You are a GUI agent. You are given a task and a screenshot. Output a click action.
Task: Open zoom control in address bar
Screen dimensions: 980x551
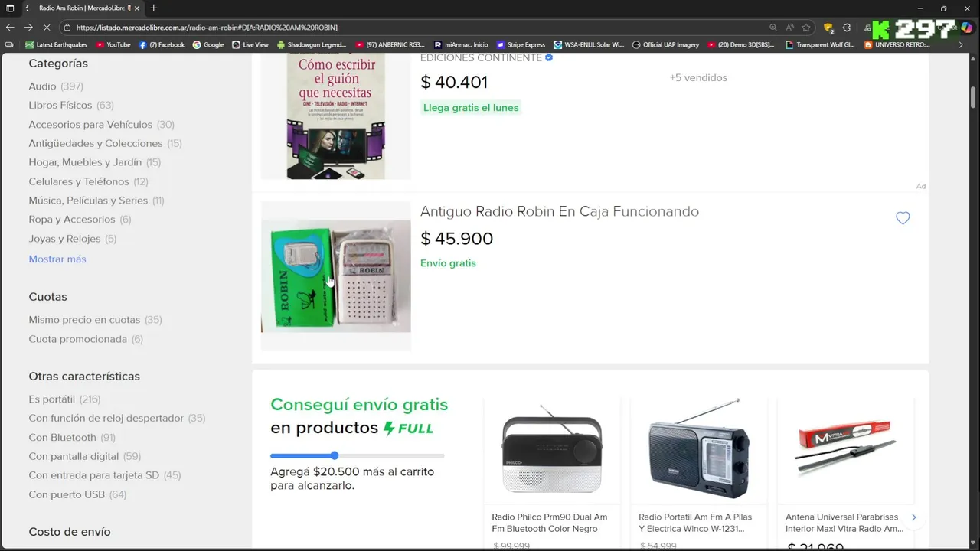[x=773, y=28]
